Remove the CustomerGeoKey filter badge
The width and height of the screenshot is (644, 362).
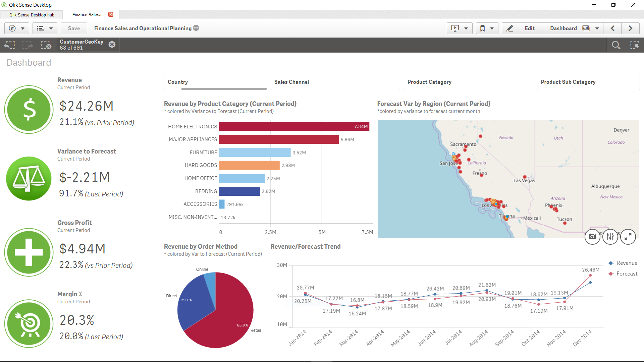click(x=113, y=44)
